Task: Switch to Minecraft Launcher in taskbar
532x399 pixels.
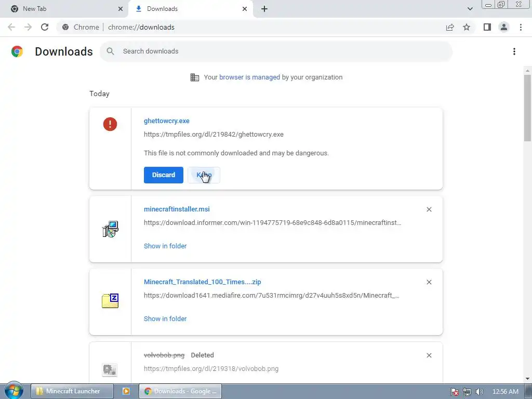Action: pos(72,391)
